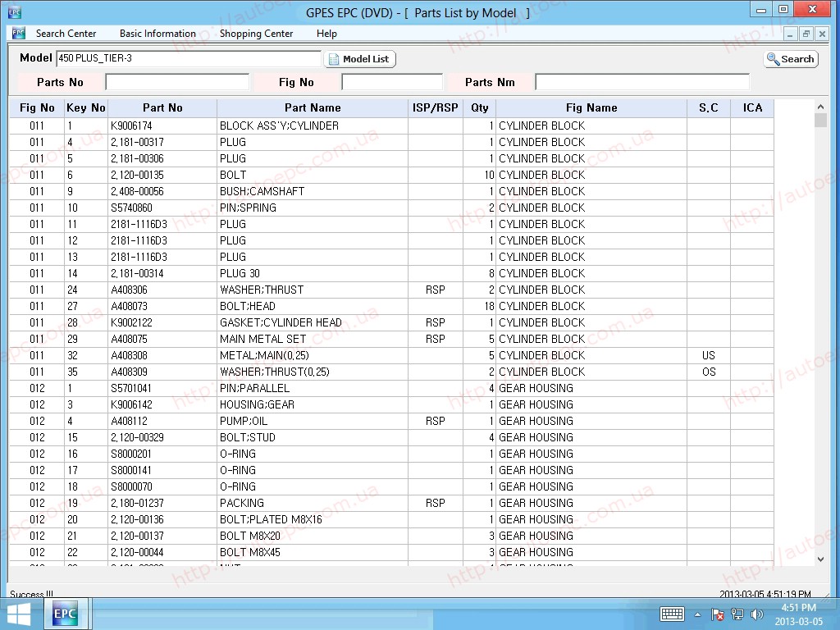Screen dimensions: 840x630
Task: Select the BLOCK ASS'Y;CYLINDER part row
Action: [x=391, y=126]
